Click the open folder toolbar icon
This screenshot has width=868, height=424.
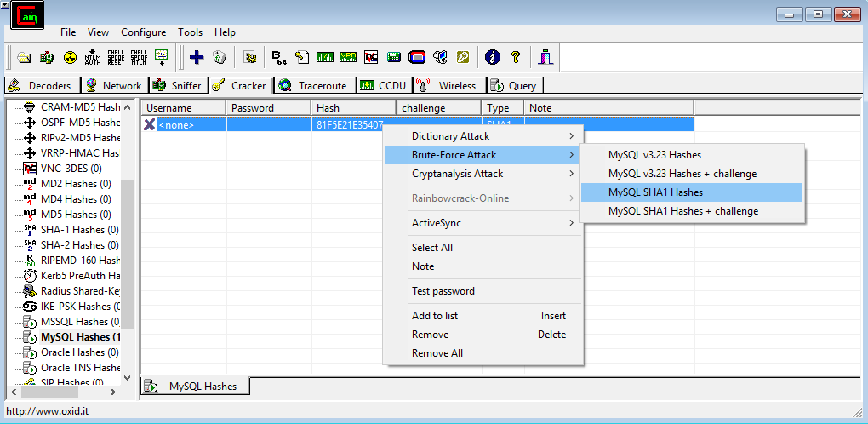(x=24, y=57)
